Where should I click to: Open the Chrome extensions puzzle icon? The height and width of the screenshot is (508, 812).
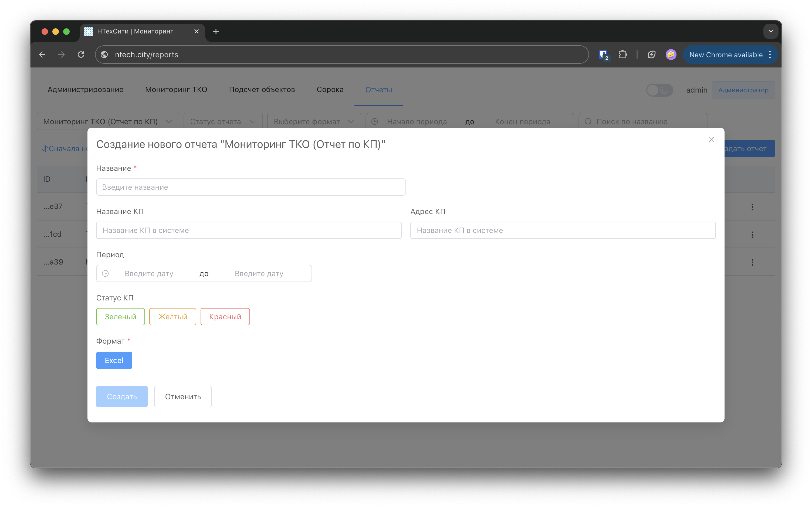click(622, 55)
